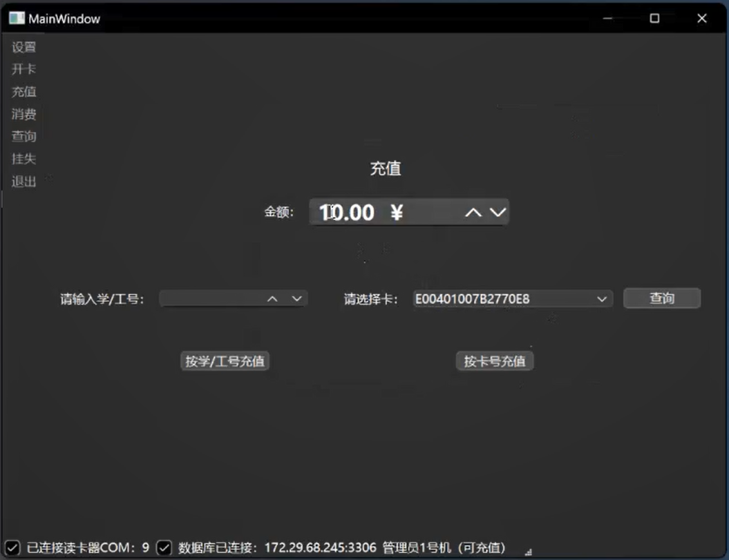Go to 查询 in the side menu

[24, 137]
